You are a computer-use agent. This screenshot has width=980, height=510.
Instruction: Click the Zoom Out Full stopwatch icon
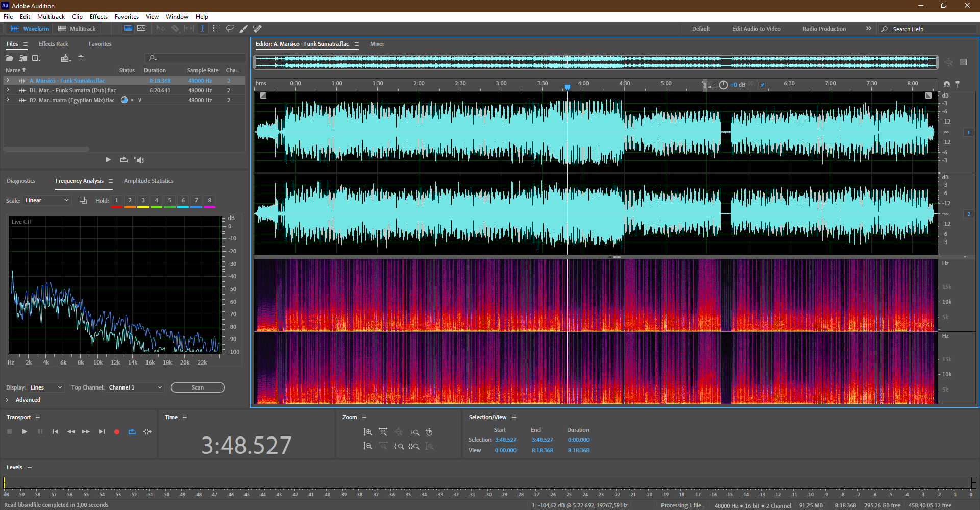click(429, 432)
